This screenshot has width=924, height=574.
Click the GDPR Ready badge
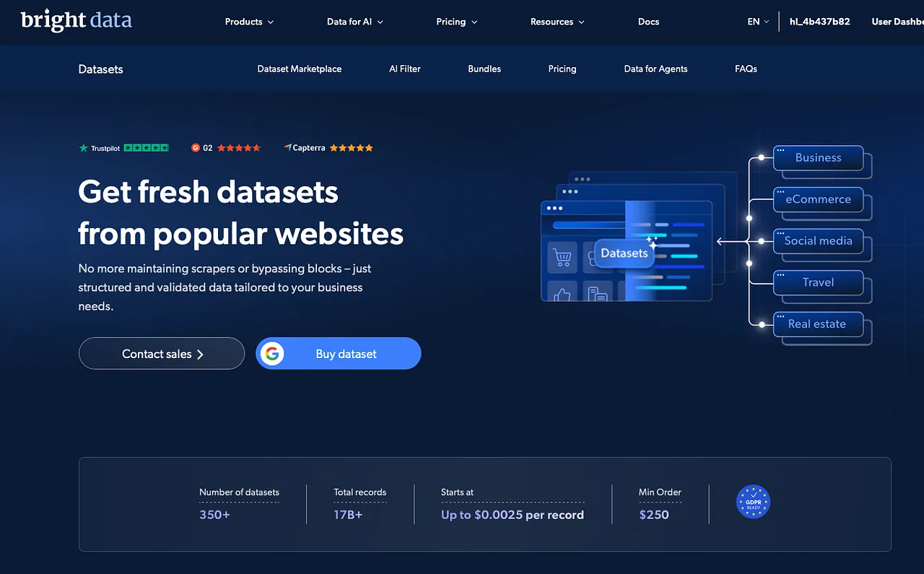tap(753, 502)
